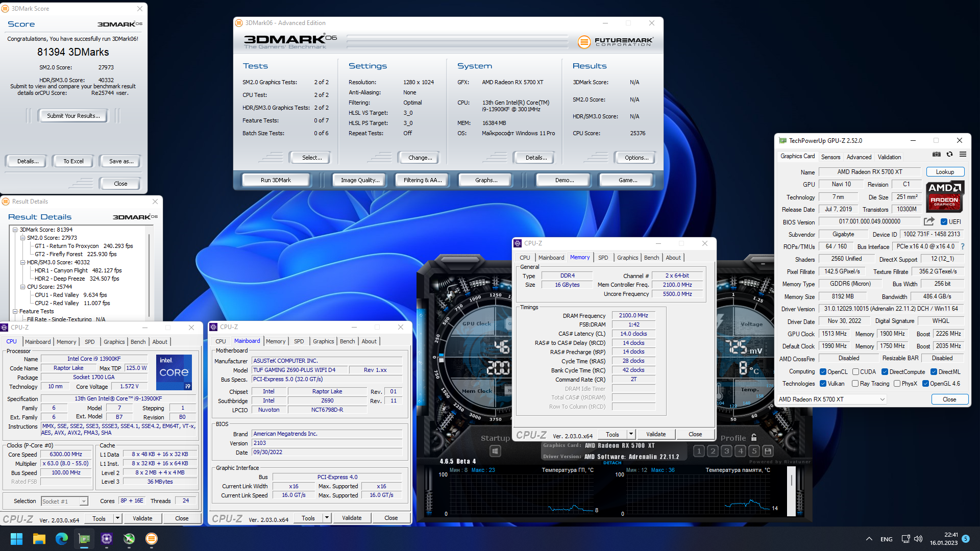Select Afterburner profile slot 1

699,451
